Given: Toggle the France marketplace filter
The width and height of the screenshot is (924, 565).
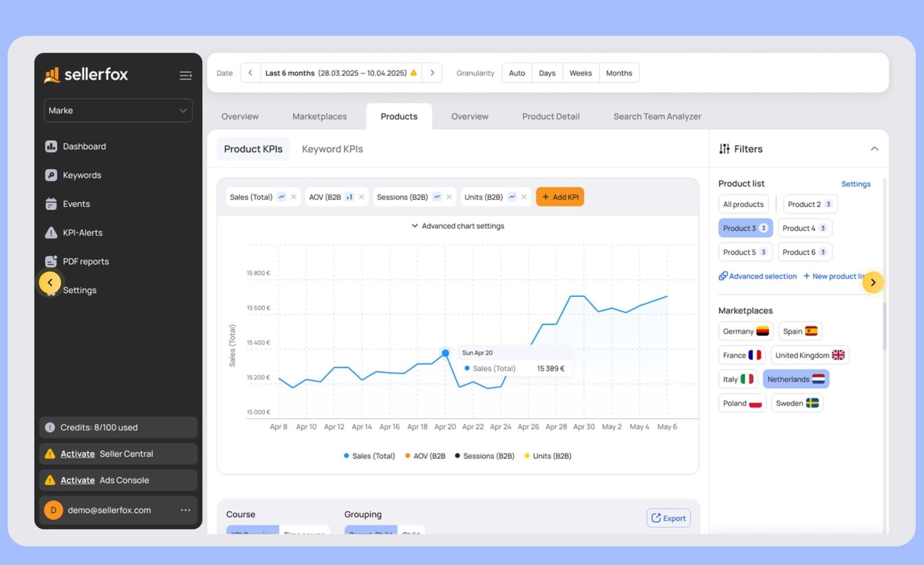Looking at the screenshot, I should click(742, 355).
